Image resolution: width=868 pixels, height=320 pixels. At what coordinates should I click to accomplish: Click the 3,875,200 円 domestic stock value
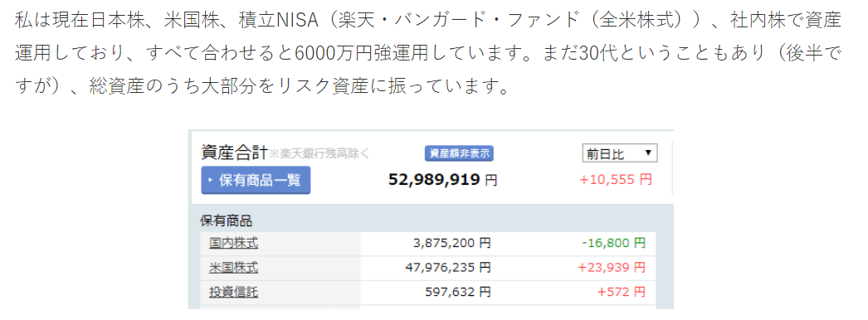451,243
